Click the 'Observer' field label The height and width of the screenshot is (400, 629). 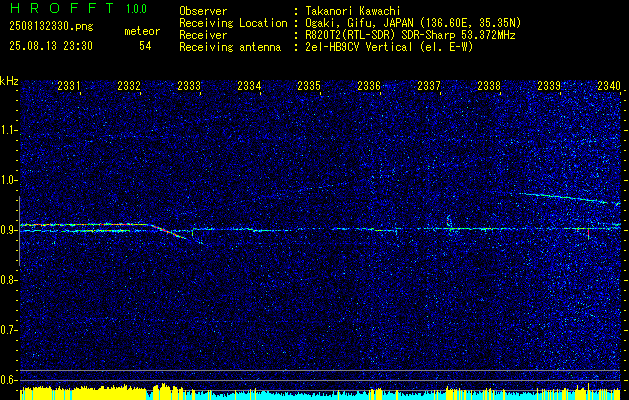(x=203, y=11)
